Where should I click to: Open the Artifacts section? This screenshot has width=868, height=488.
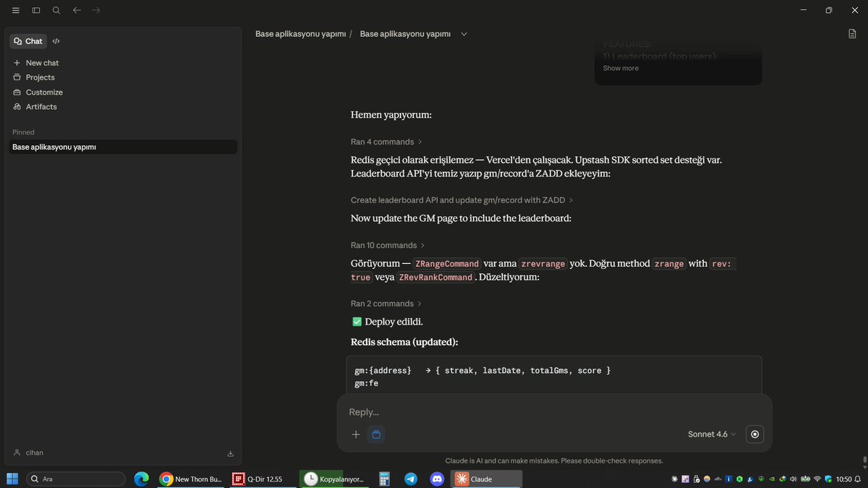pos(41,106)
